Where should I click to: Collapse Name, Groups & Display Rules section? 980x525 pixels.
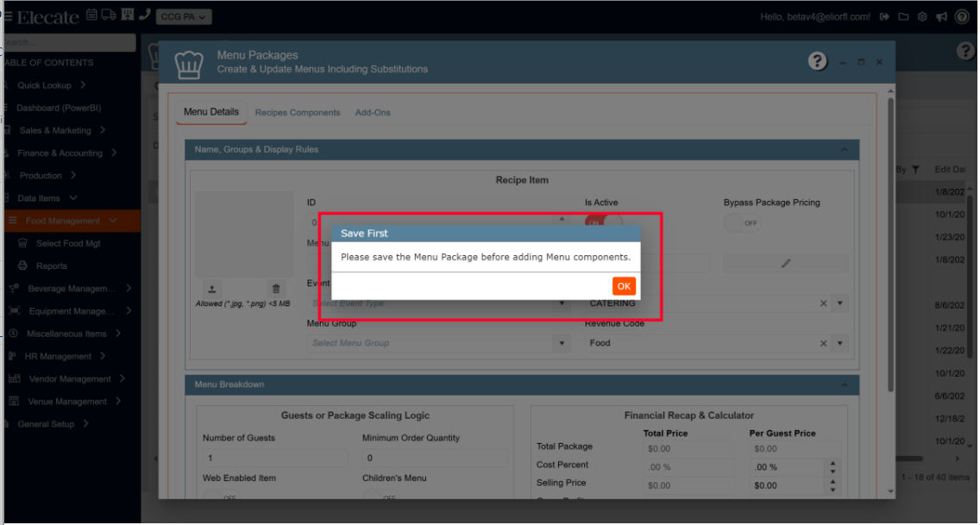[845, 149]
